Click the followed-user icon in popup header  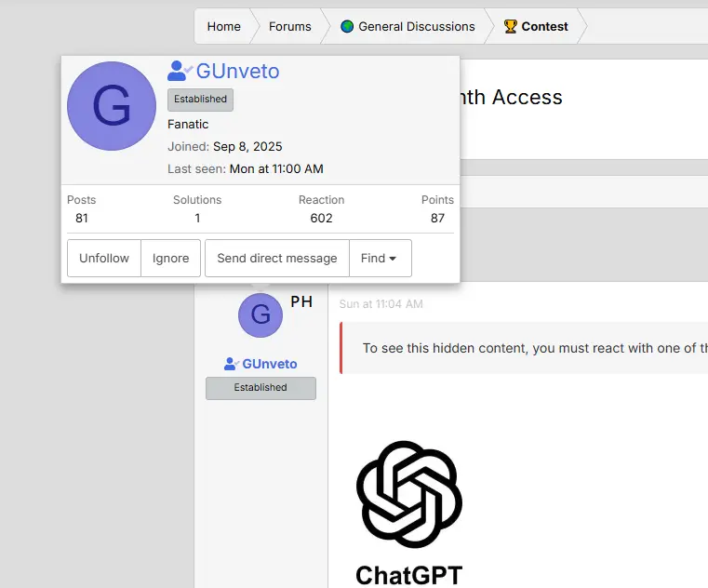click(180, 71)
